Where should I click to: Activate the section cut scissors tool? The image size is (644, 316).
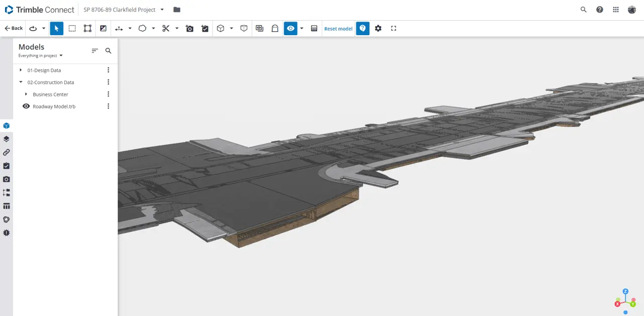(166, 28)
